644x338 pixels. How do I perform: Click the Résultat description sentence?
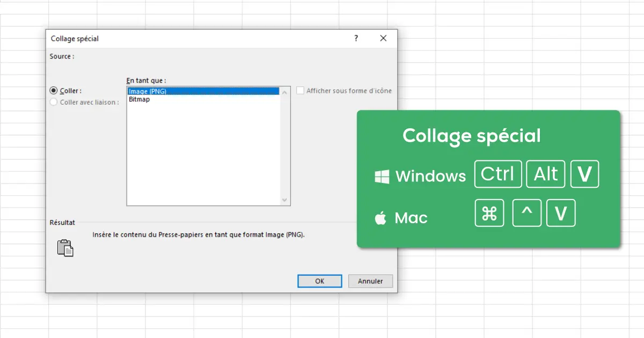(x=199, y=234)
